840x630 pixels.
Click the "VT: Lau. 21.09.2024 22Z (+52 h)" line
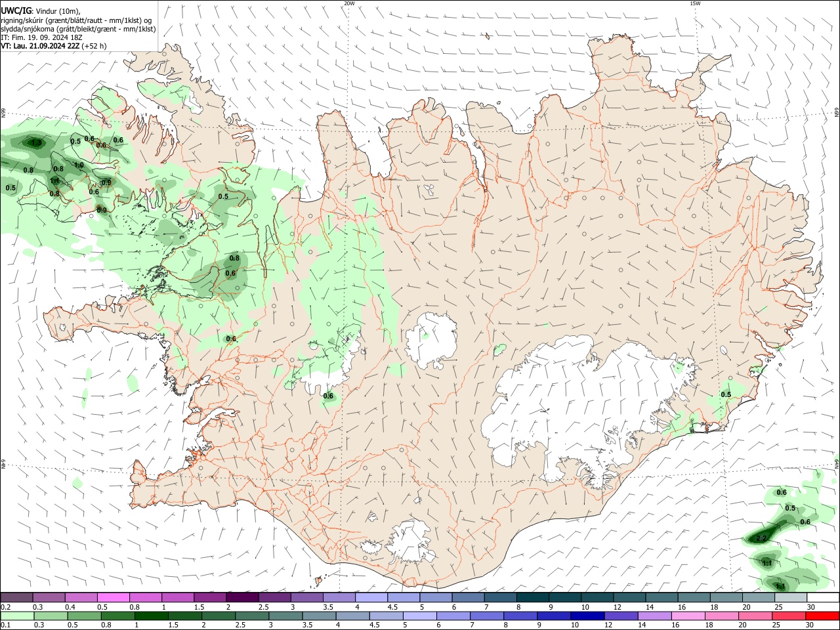[x=53, y=46]
